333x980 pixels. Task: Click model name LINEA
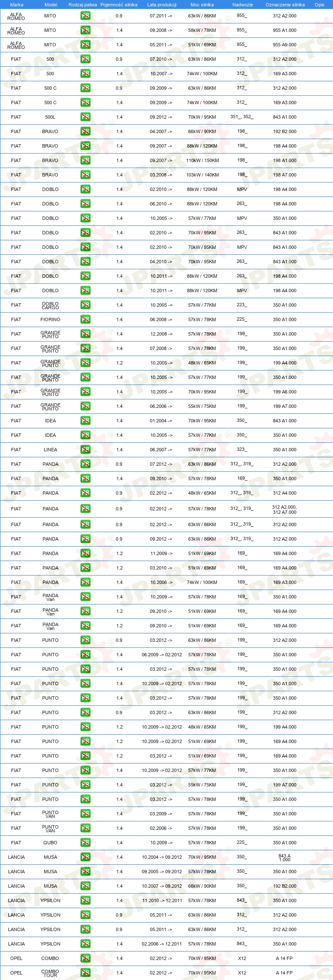coord(50,450)
